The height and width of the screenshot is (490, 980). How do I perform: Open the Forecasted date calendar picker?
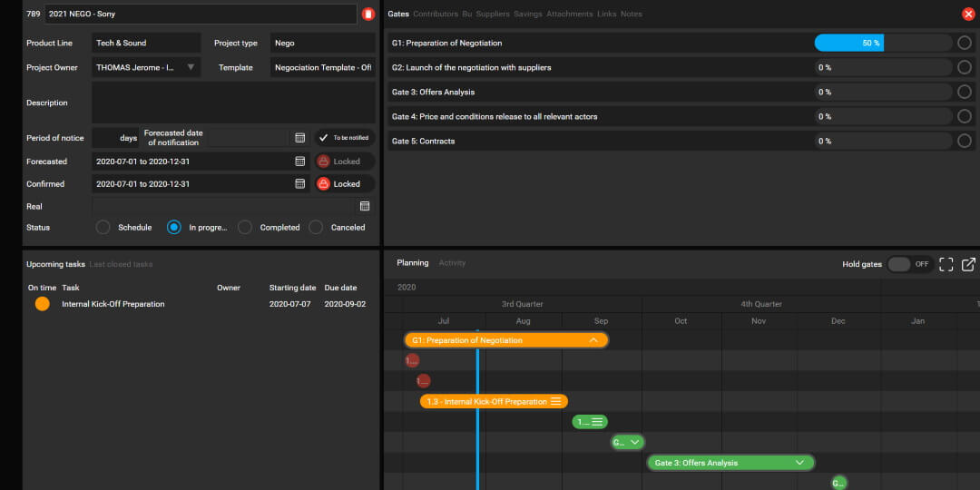click(x=299, y=162)
